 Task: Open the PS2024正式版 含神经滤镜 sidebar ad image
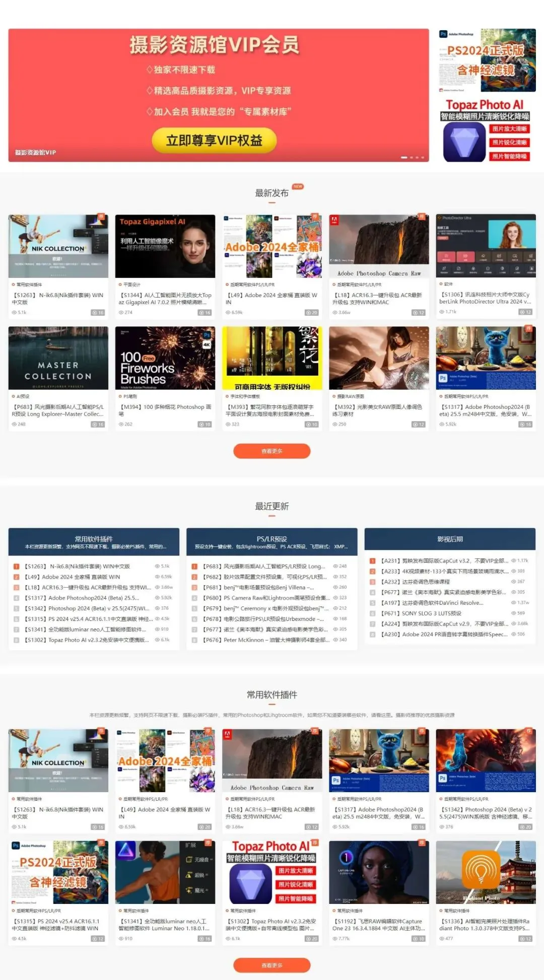[x=487, y=60]
